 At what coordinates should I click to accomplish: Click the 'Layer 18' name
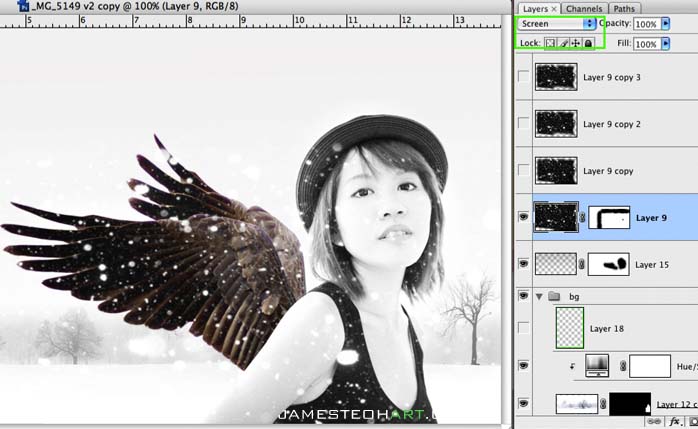[x=607, y=329]
